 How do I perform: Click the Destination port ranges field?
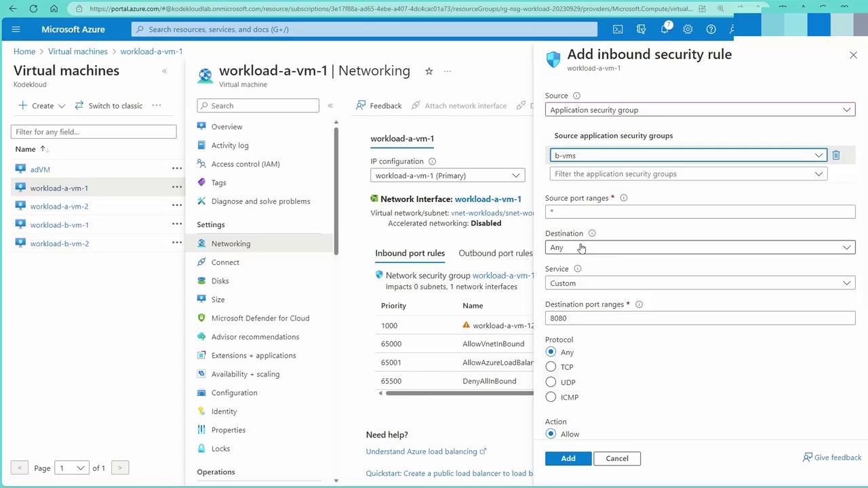[700, 318]
